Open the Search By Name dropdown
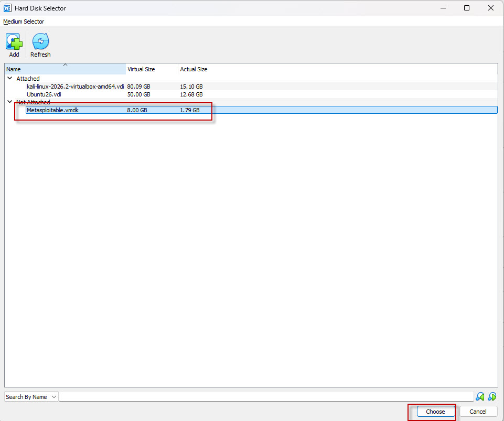Image resolution: width=504 pixels, height=421 pixels. click(x=31, y=397)
